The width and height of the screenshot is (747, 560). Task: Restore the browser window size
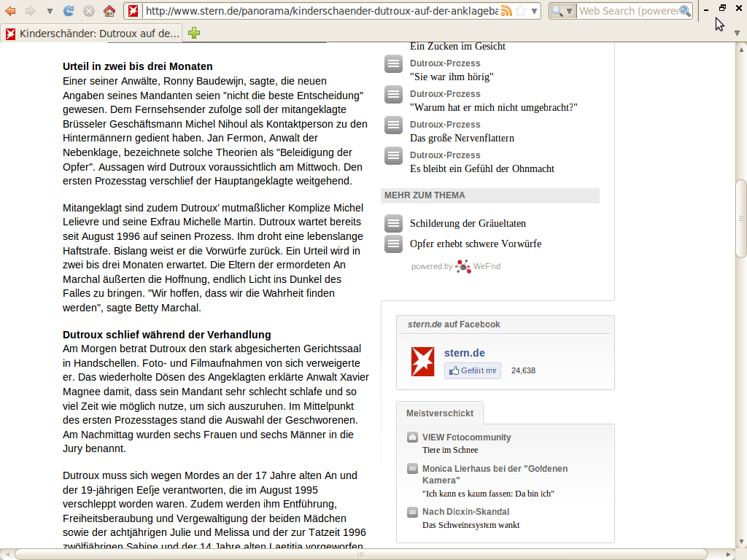point(722,7)
